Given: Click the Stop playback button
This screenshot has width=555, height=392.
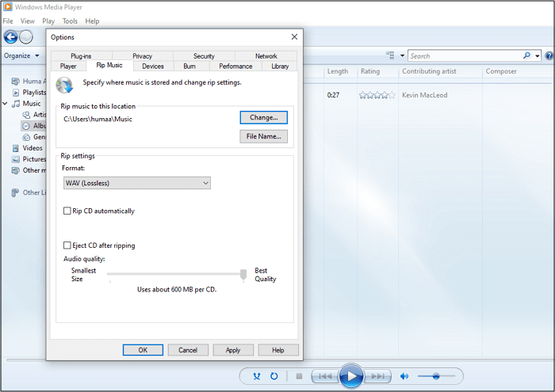Looking at the screenshot, I should (x=298, y=376).
